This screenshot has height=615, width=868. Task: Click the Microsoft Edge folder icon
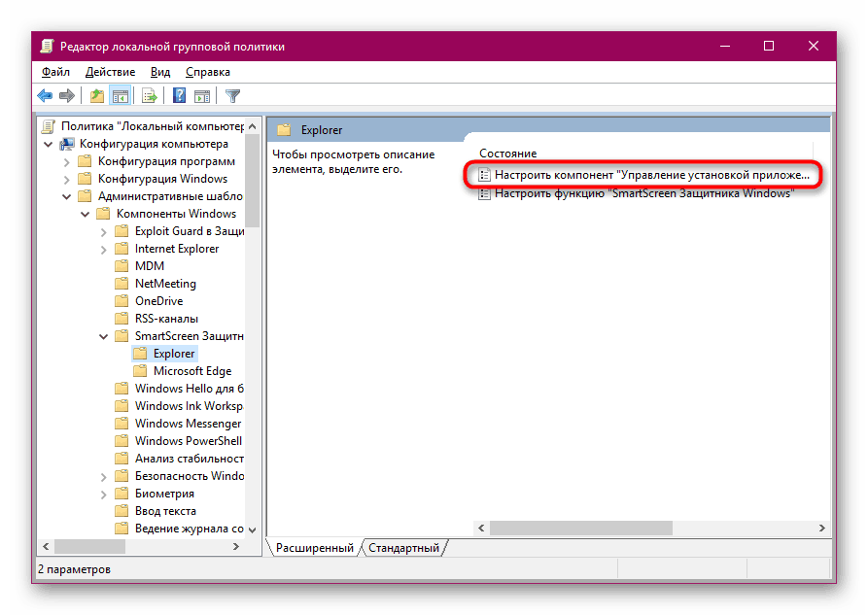pyautogui.click(x=140, y=371)
